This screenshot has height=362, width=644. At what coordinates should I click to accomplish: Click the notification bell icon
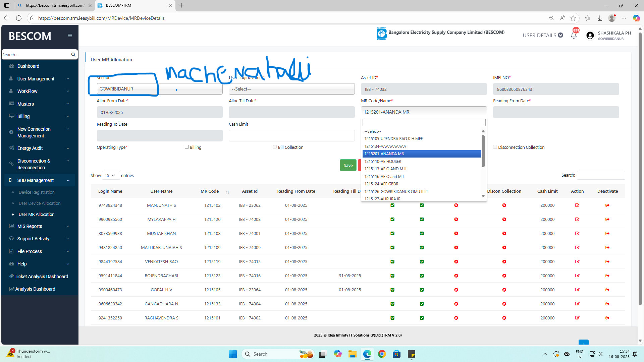pyautogui.click(x=574, y=35)
